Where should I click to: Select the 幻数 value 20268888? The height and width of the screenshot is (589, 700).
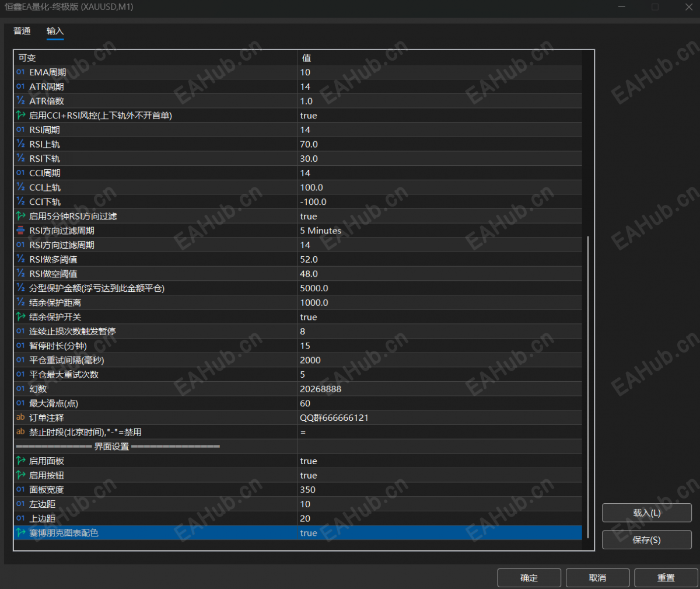(321, 389)
